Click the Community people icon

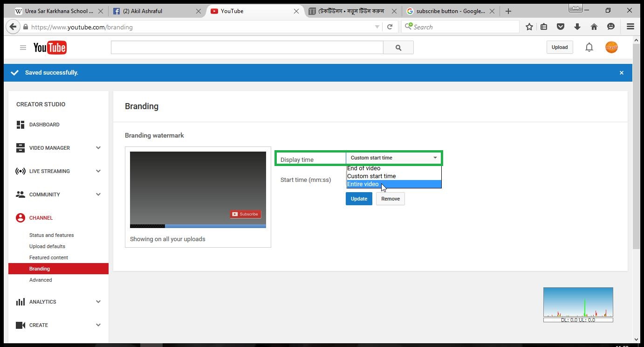point(20,194)
